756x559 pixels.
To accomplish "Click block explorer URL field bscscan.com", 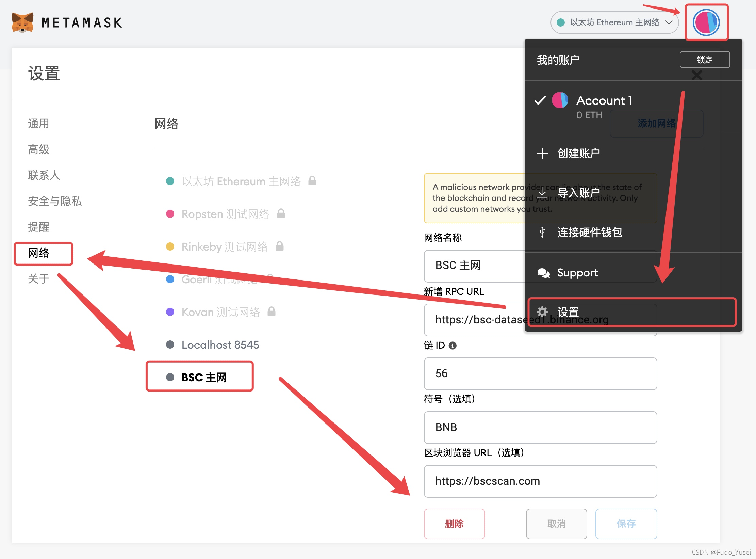I will [x=540, y=481].
